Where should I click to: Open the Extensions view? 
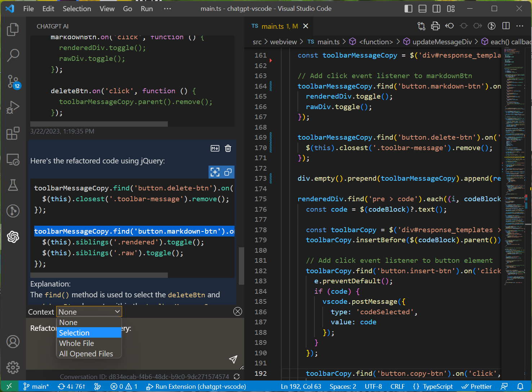pyautogui.click(x=13, y=133)
